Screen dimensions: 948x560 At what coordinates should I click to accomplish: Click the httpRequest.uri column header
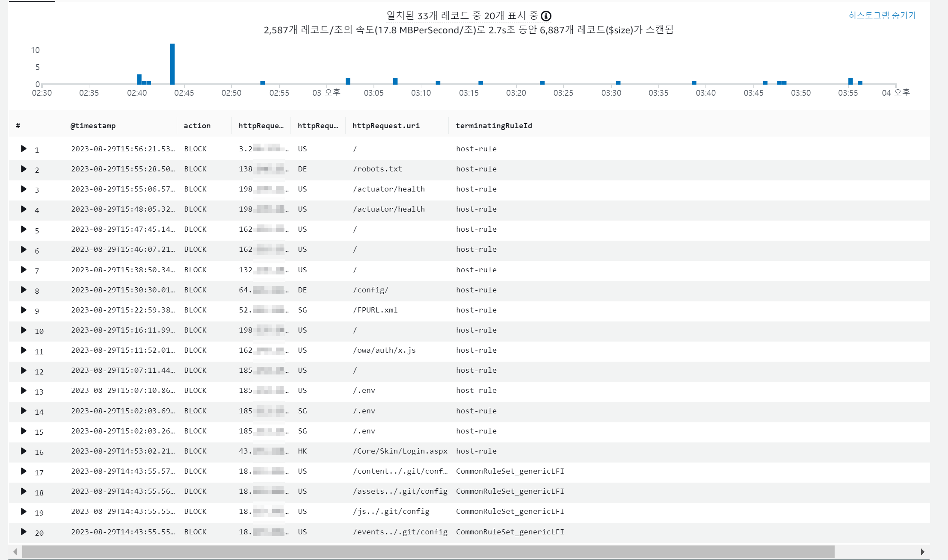click(385, 126)
